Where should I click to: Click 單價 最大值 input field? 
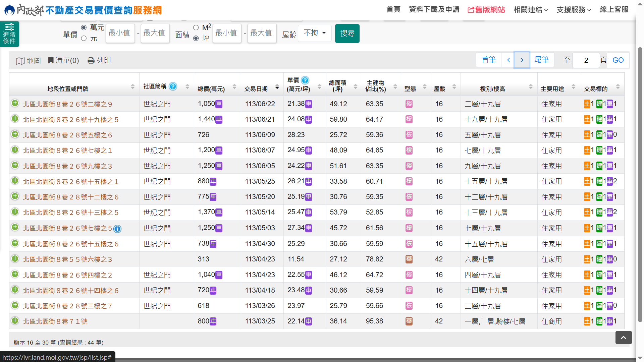[155, 33]
